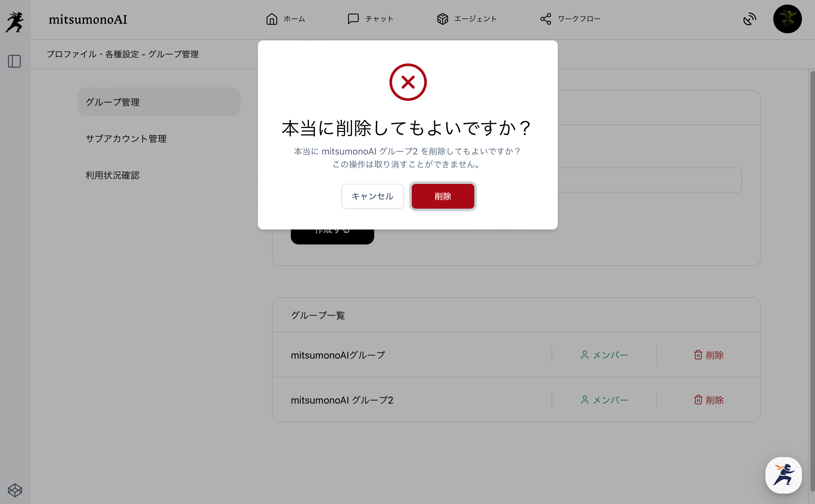Toggle the sidebar panel icon
This screenshot has height=504, width=815.
point(14,61)
